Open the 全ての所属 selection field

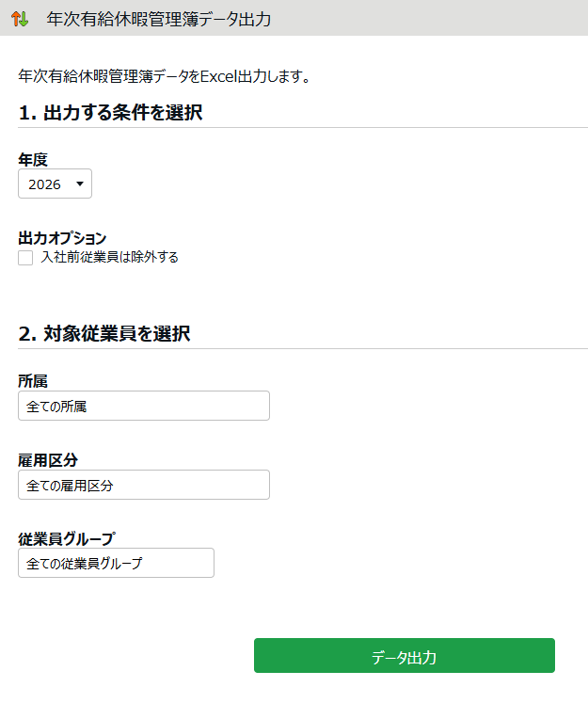[144, 406]
